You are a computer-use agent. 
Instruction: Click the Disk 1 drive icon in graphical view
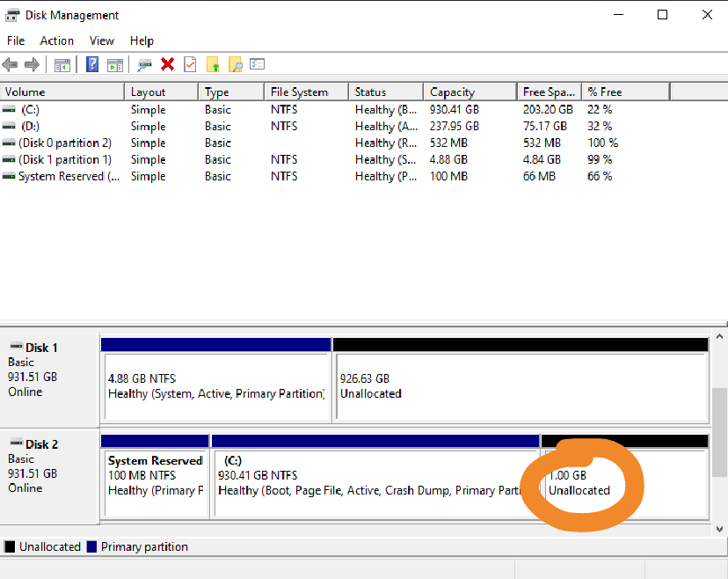point(16,346)
